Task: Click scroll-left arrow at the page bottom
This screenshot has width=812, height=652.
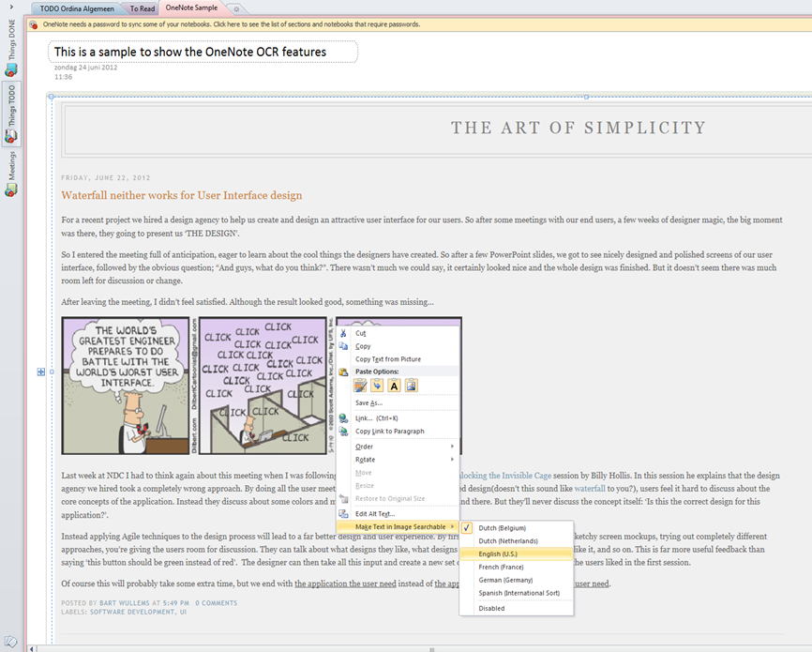Action: (32, 648)
